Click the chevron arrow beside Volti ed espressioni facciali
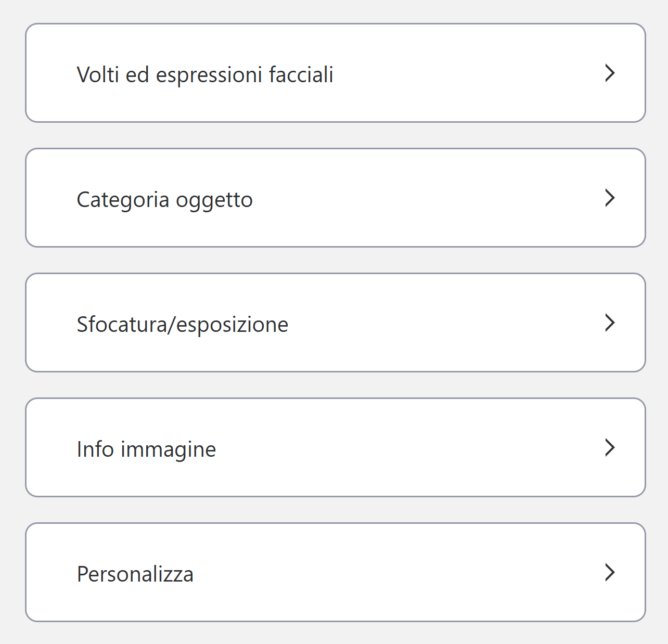The width and height of the screenshot is (668, 644). [x=610, y=73]
